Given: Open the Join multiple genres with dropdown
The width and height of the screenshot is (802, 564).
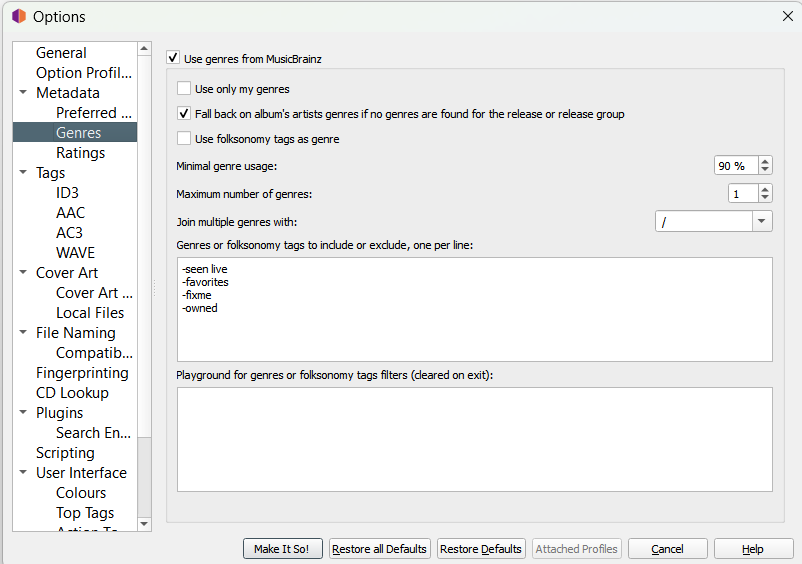Looking at the screenshot, I should (x=761, y=222).
